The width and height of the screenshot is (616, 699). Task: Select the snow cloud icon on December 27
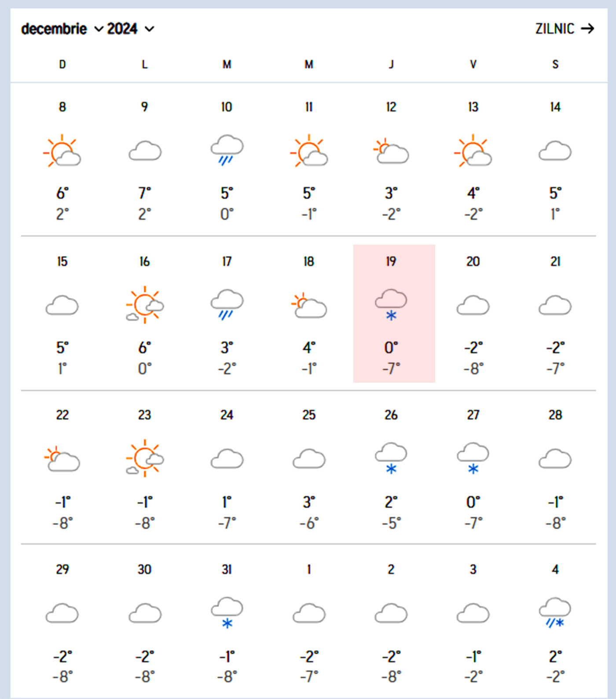473,457
